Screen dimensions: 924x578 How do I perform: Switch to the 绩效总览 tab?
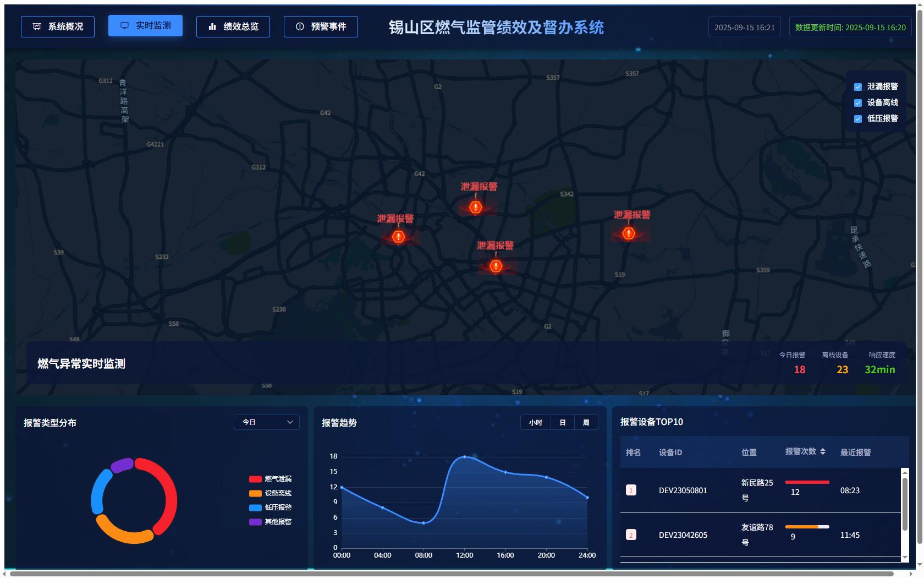(x=233, y=26)
